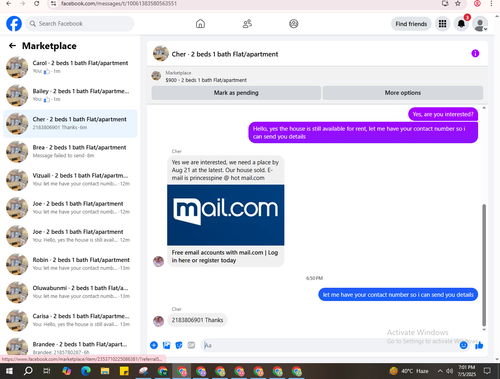Open the Robin 2 beds conversation
The height and width of the screenshot is (379, 500).
pos(70,264)
